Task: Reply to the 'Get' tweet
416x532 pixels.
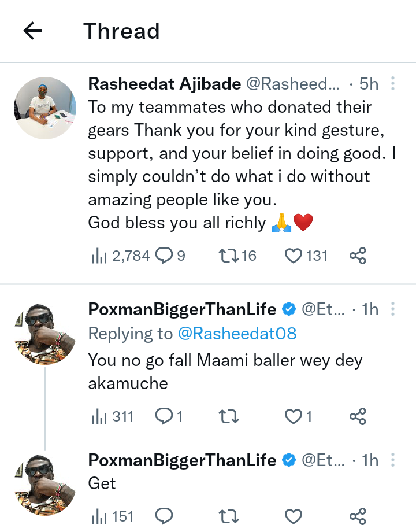Action: (x=165, y=516)
